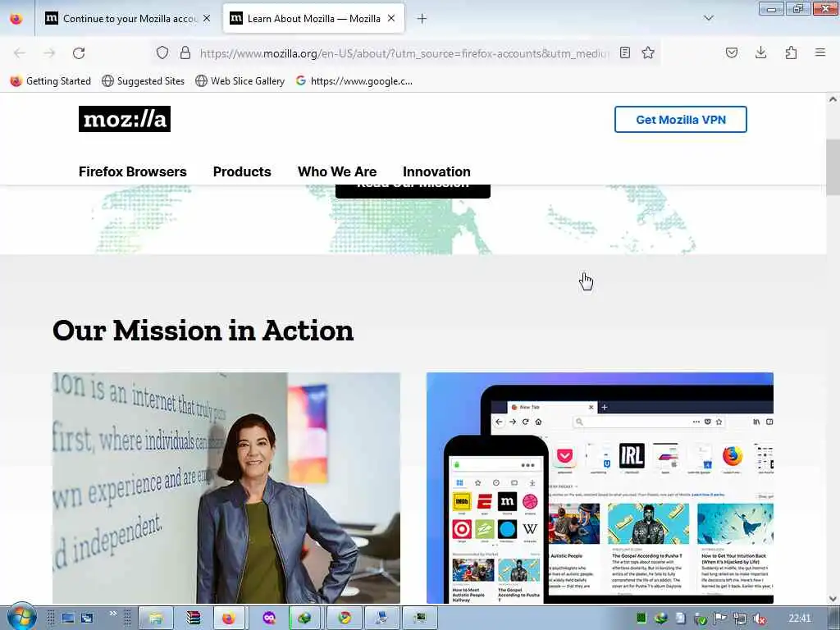Click the moz://a logo

[125, 119]
